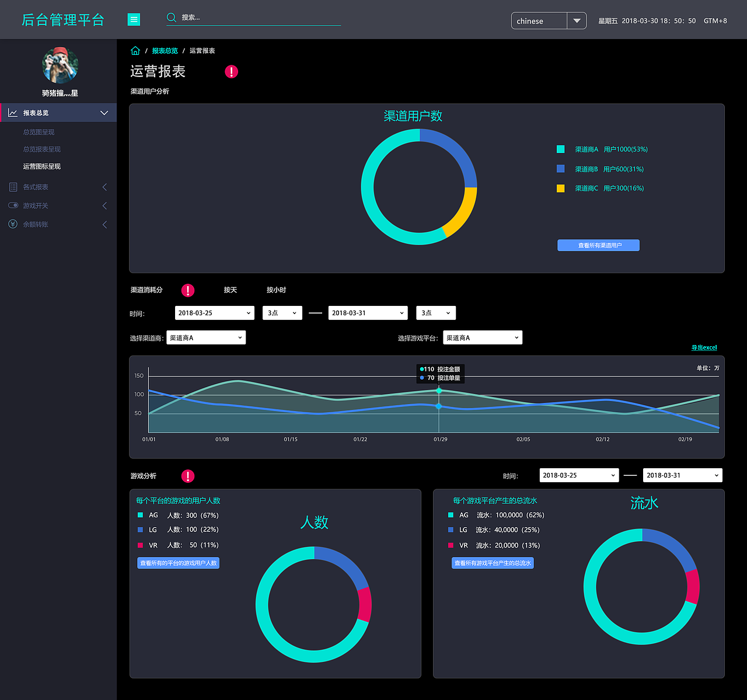Click 查看所有游戏平台产生的总流水 button
This screenshot has height=700, width=747.
(x=493, y=563)
